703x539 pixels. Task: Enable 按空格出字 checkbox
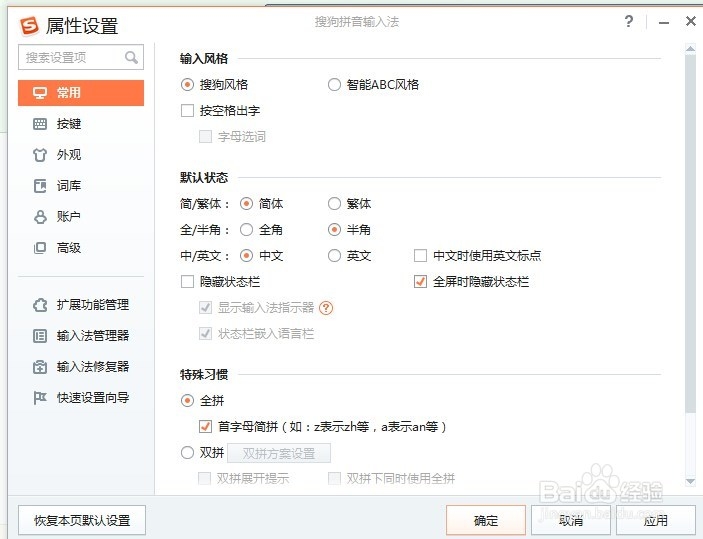[187, 111]
